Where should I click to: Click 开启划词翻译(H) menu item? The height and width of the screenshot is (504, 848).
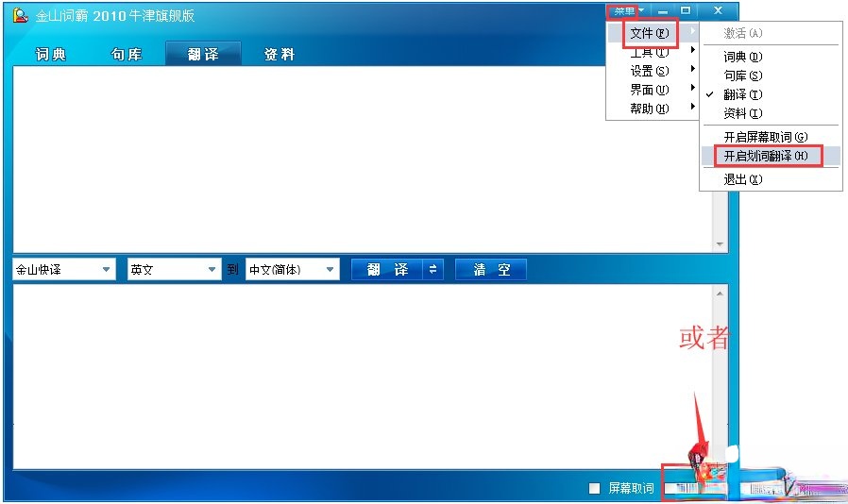(x=771, y=156)
